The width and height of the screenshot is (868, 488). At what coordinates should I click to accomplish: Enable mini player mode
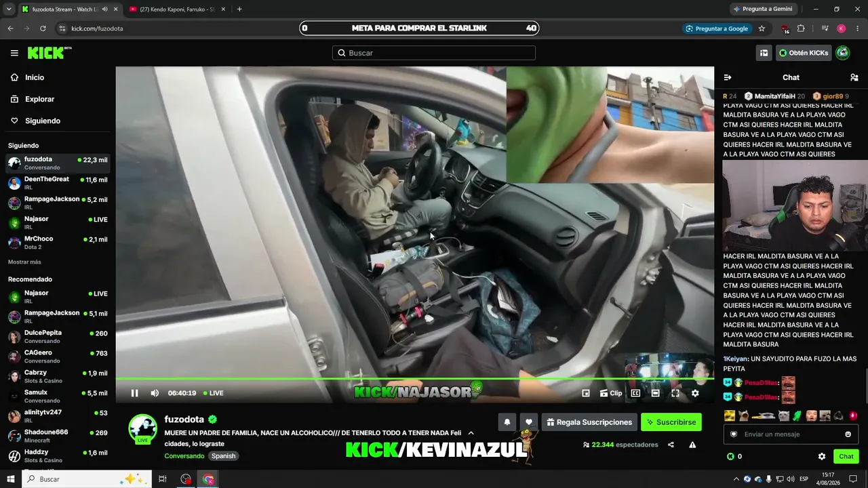coord(586,393)
